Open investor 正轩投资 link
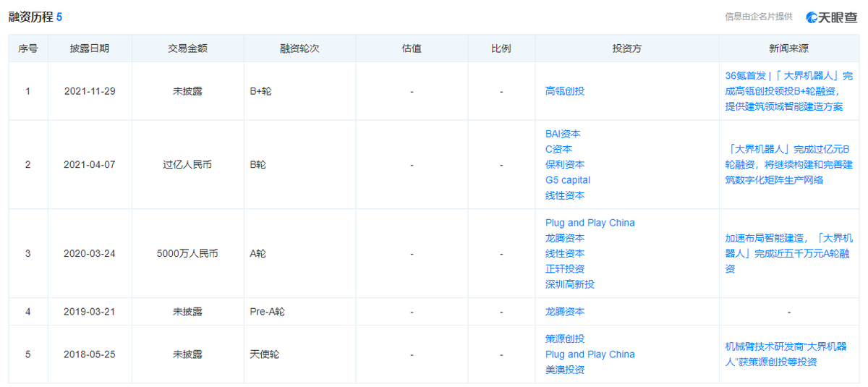Screen dimensions: 868x387 [x=565, y=269]
